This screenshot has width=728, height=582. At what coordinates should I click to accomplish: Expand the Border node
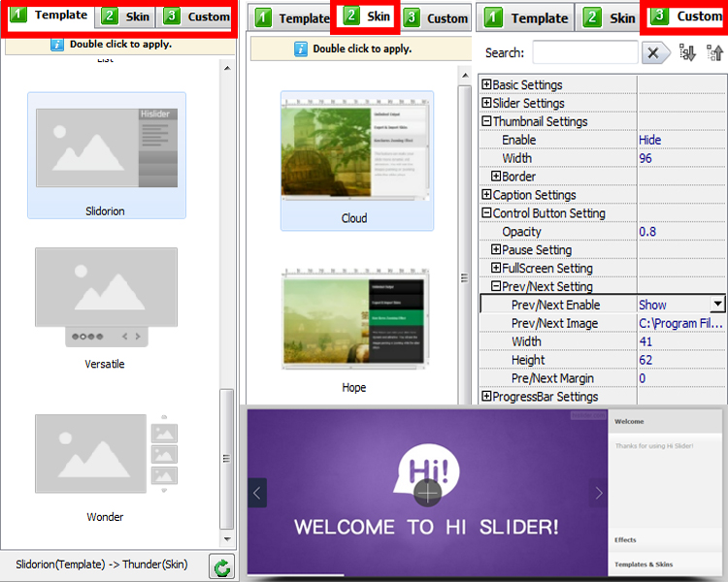click(x=496, y=176)
